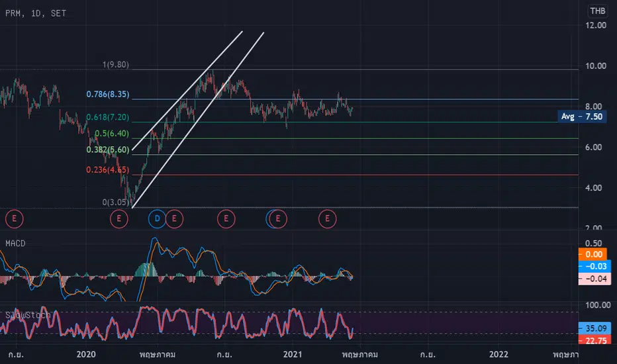Select the lower white channel trend line
The width and height of the screenshot is (617, 364).
(x=198, y=120)
